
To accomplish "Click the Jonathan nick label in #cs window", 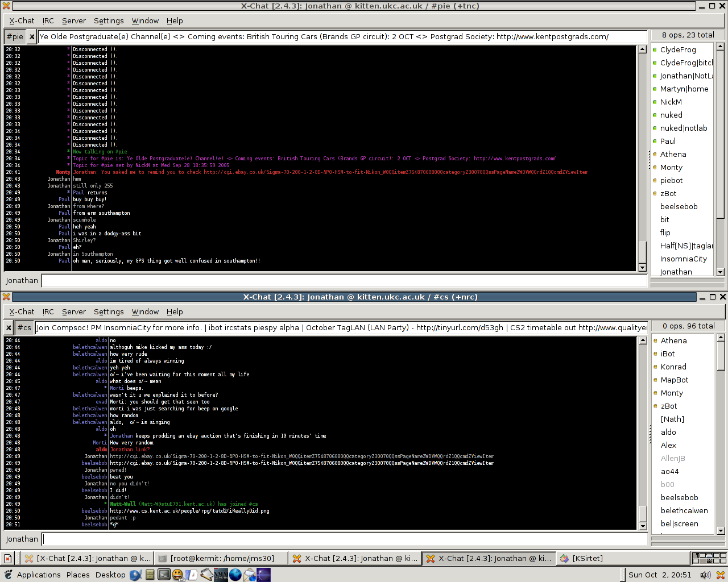I will click(22, 539).
